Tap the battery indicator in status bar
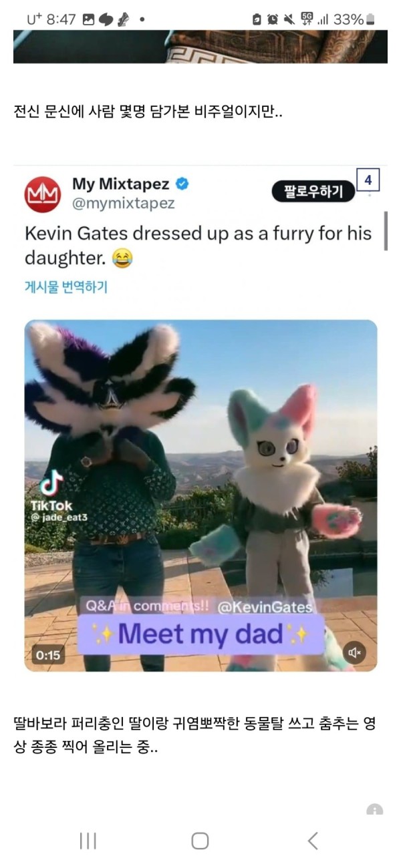 (371, 19)
